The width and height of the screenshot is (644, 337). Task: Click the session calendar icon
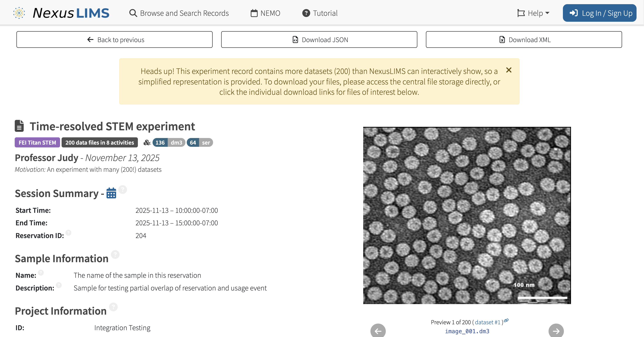click(x=111, y=193)
